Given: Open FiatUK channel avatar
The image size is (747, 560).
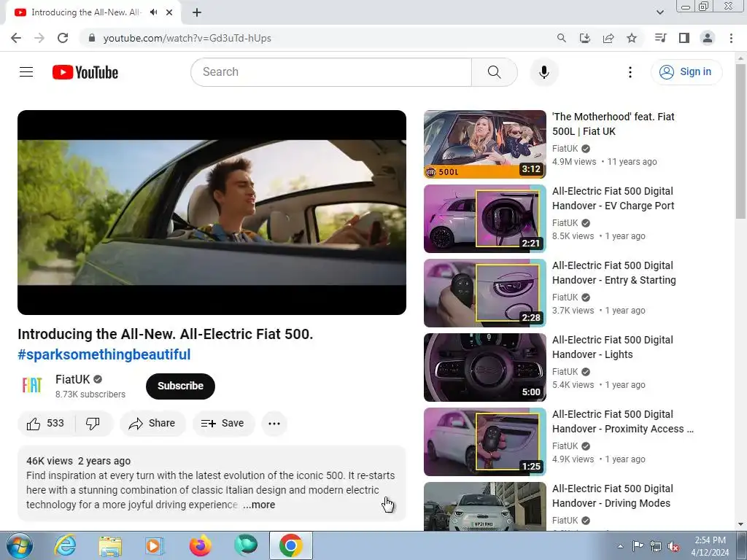Looking at the screenshot, I should [32, 385].
